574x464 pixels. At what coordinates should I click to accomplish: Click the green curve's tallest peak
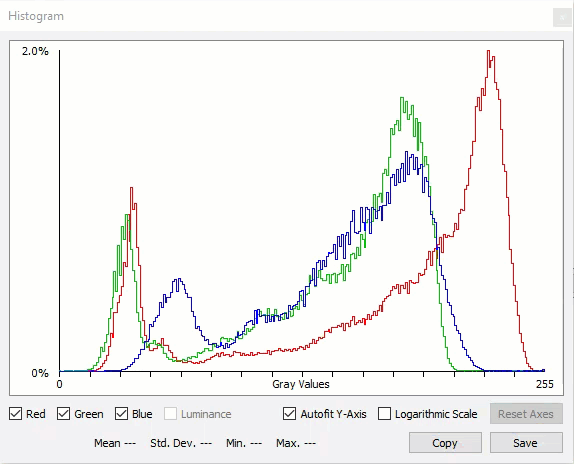(402, 98)
